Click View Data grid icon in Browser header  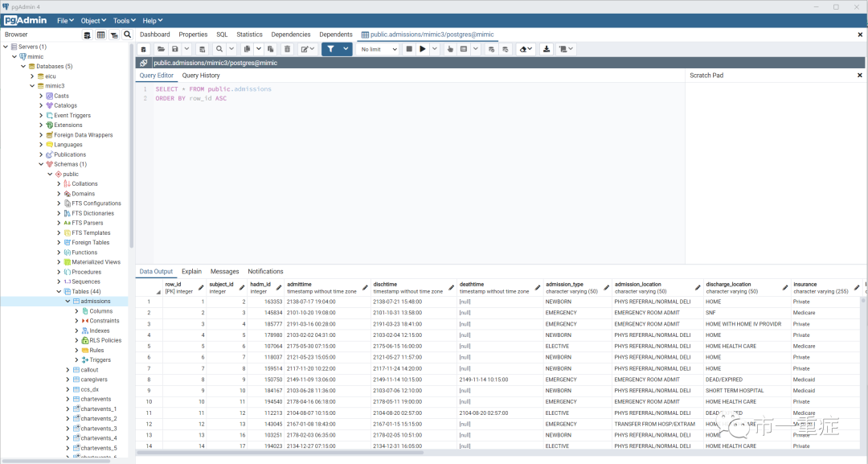click(100, 35)
